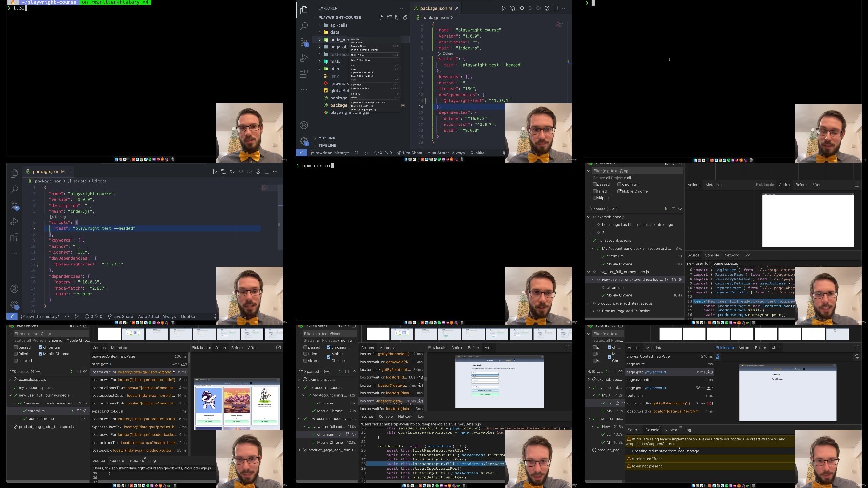
Task: Close the package.json tab in Explorer VS Code frame
Action: pos(457,8)
